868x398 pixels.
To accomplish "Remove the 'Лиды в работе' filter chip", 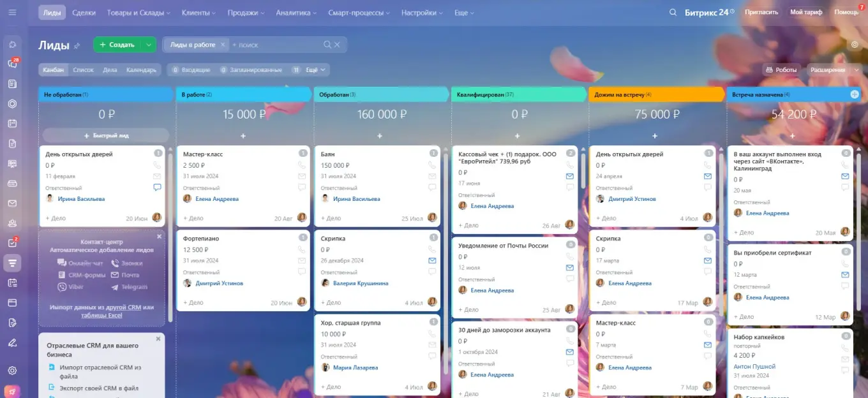I will click(223, 45).
